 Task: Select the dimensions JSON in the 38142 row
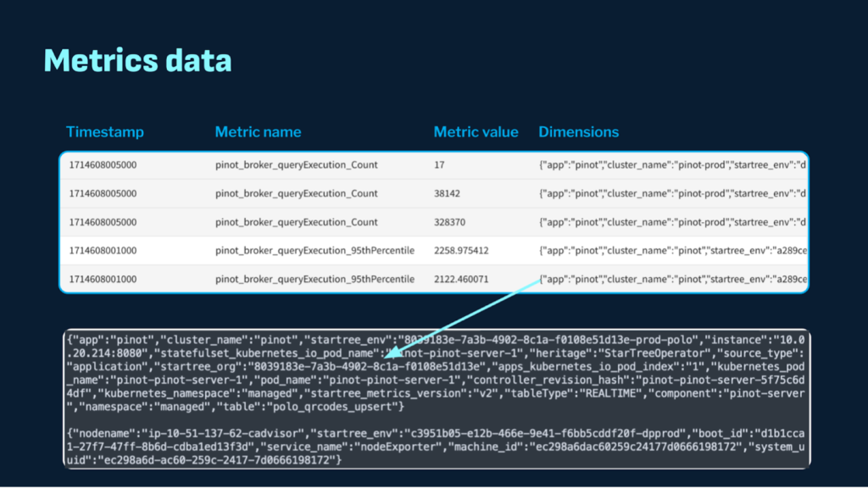click(672, 193)
